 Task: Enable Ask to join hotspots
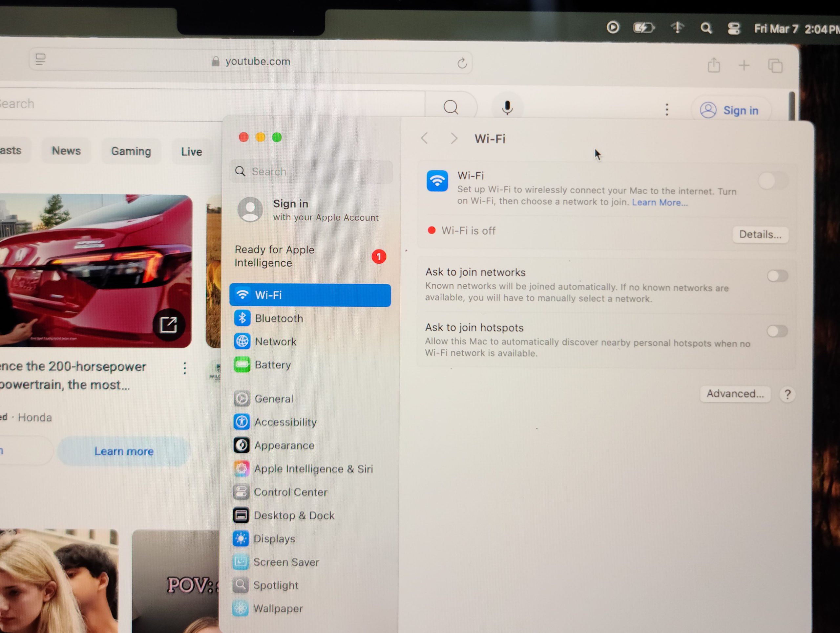[x=777, y=331]
